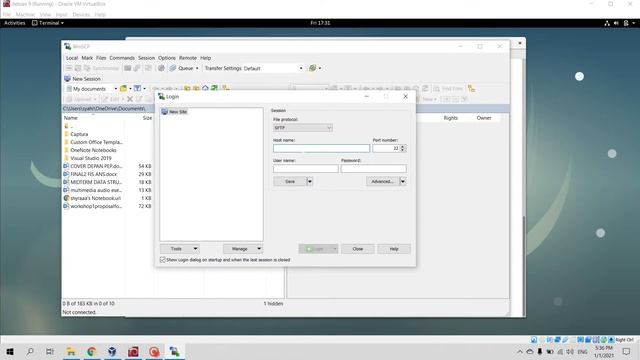The image size is (640, 360).
Task: Open the Tools dropdown button
Action: (180, 249)
